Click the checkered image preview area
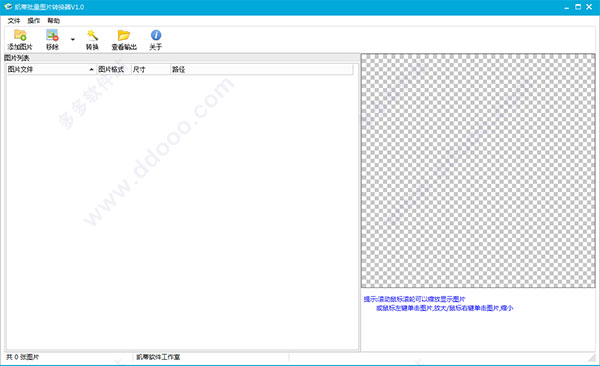 (478, 171)
